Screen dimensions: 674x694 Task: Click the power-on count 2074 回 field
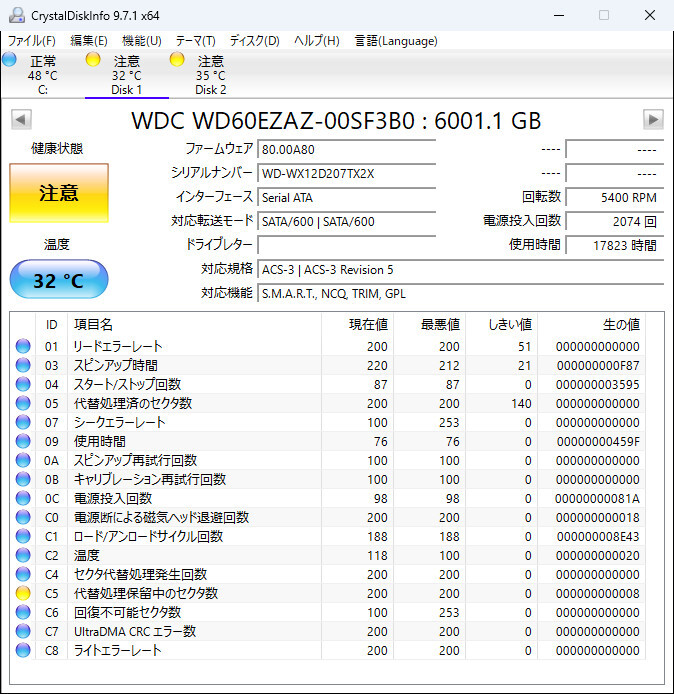tap(615, 221)
